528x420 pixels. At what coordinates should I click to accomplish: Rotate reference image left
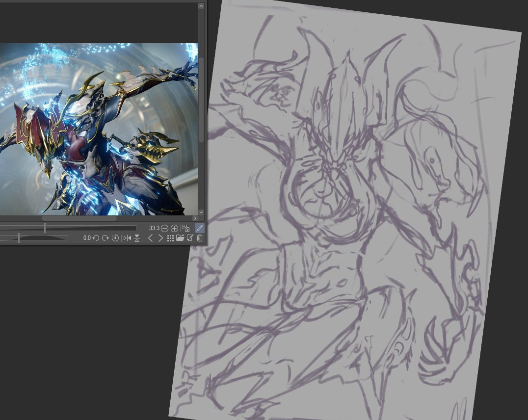point(96,238)
